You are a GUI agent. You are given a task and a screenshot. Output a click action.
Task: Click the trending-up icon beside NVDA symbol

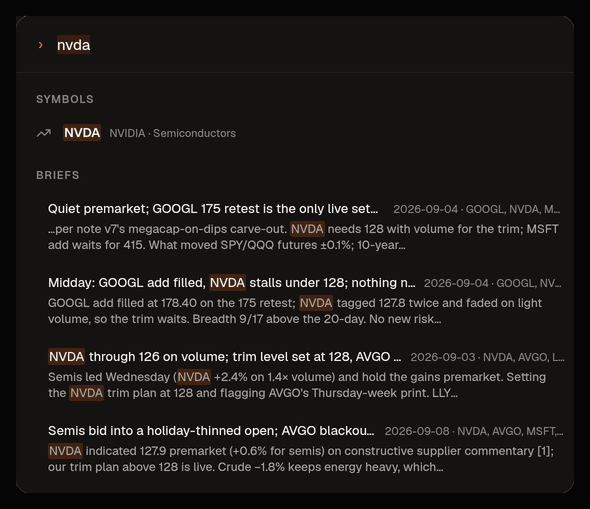pyautogui.click(x=44, y=133)
